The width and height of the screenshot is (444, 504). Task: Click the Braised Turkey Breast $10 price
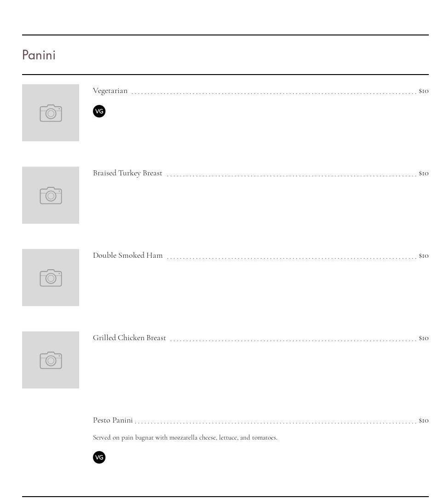point(423,173)
